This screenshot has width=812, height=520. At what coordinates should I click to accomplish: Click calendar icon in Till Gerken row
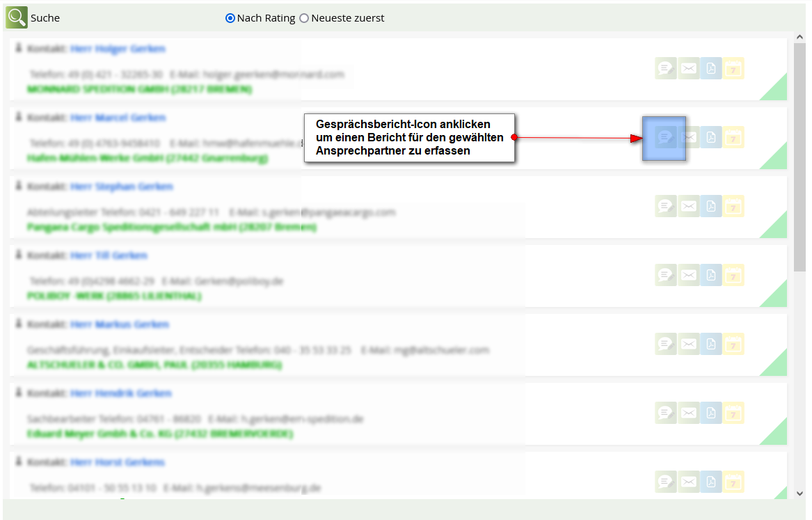coord(733,275)
